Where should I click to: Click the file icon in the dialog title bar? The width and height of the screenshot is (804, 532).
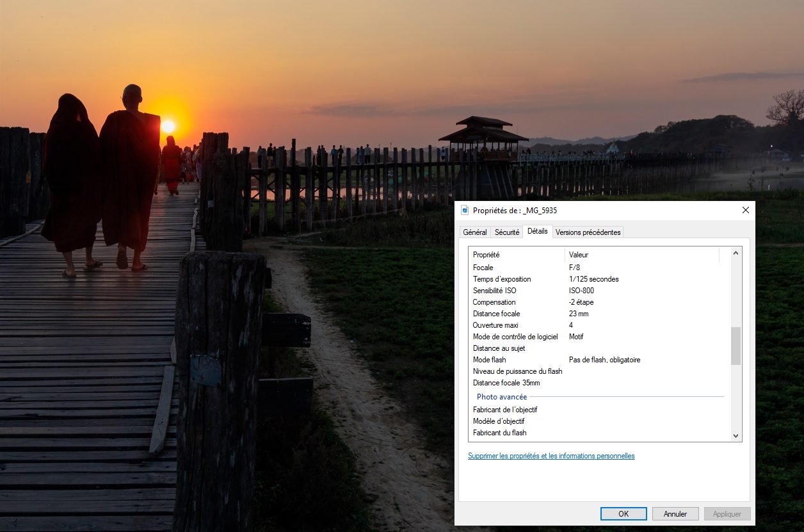click(x=465, y=210)
